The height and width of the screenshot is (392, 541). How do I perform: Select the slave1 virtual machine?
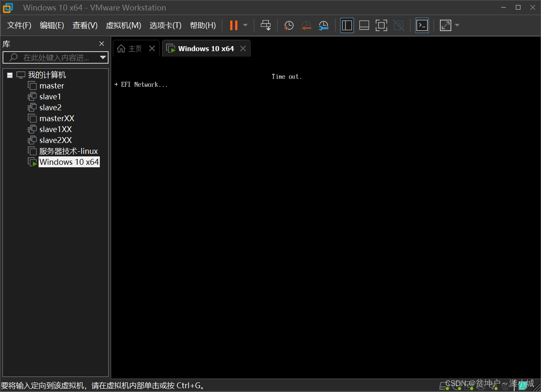coord(50,96)
